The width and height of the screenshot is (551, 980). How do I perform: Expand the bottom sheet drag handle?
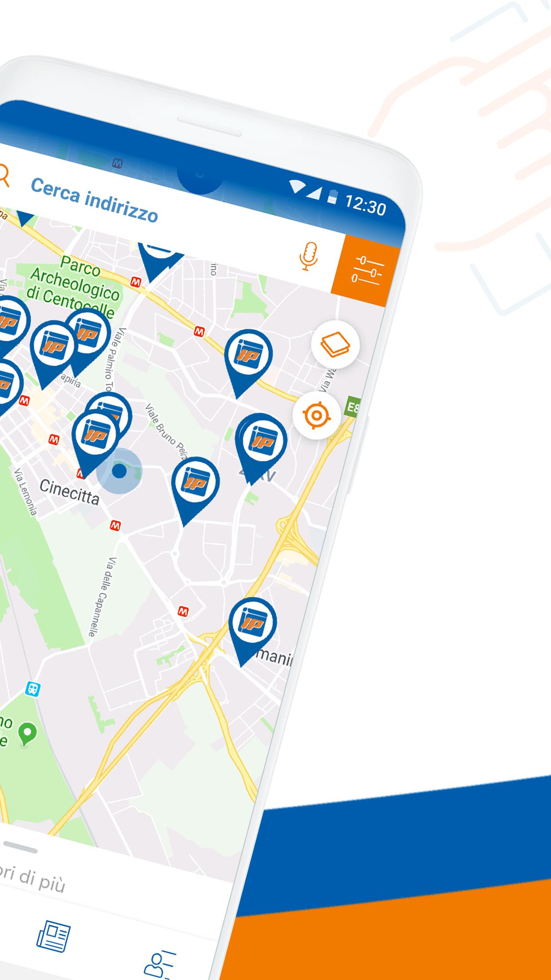pos(19,847)
